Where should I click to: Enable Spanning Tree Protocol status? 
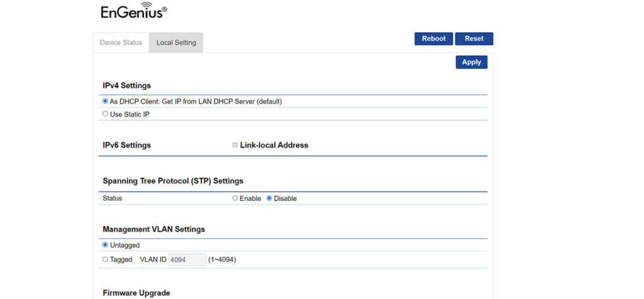click(235, 198)
